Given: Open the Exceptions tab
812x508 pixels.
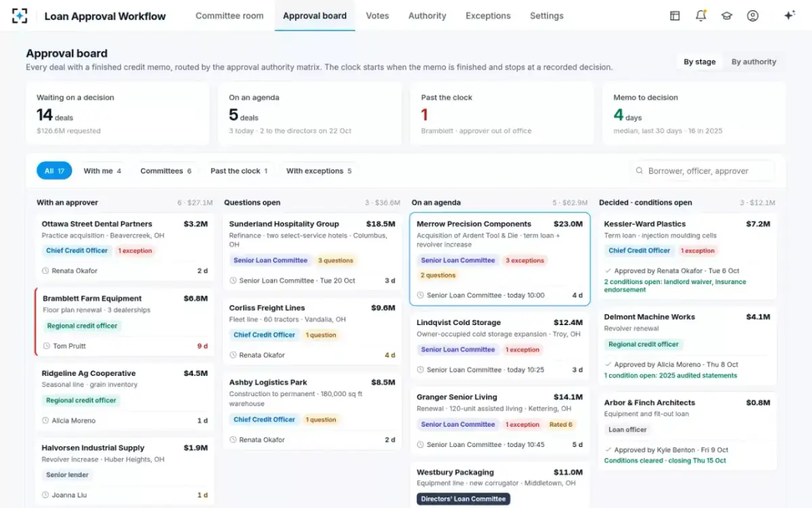Looking at the screenshot, I should tap(488, 16).
